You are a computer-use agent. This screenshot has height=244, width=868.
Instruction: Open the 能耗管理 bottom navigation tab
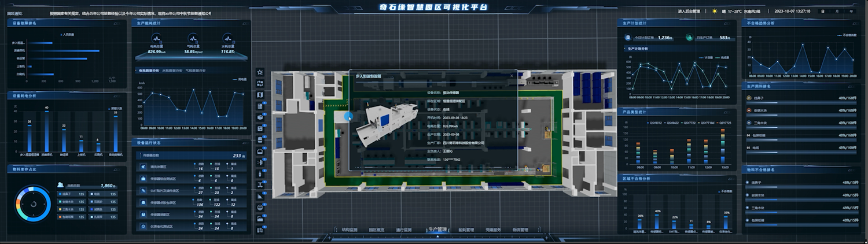[x=466, y=230]
